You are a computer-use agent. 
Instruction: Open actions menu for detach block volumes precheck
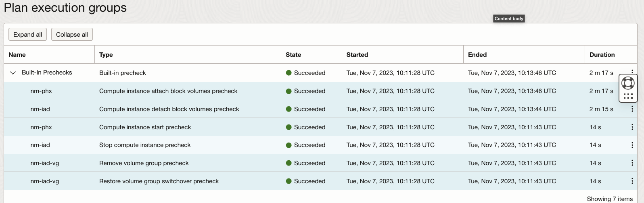632,109
